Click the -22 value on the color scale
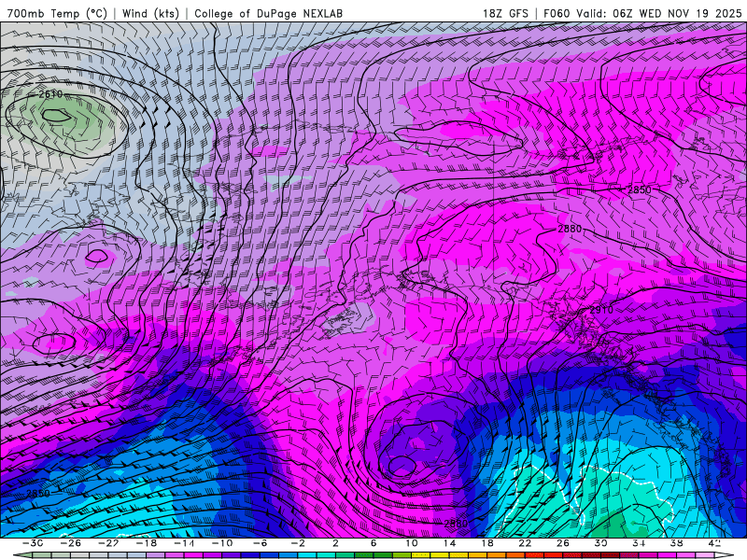This screenshot has height=560, width=747. click(108, 543)
